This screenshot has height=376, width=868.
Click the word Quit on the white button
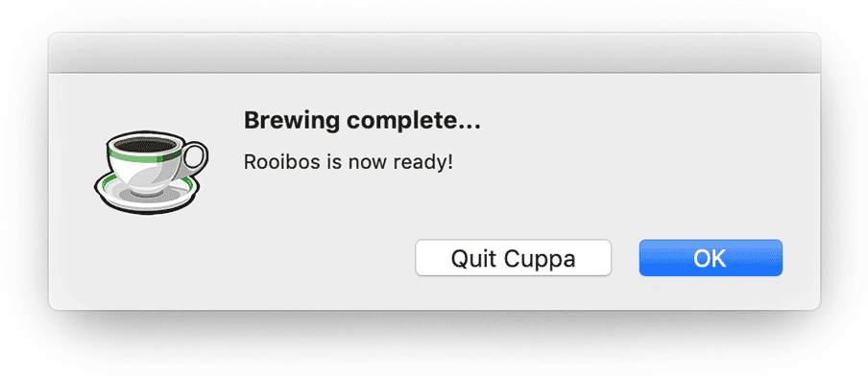point(473,259)
